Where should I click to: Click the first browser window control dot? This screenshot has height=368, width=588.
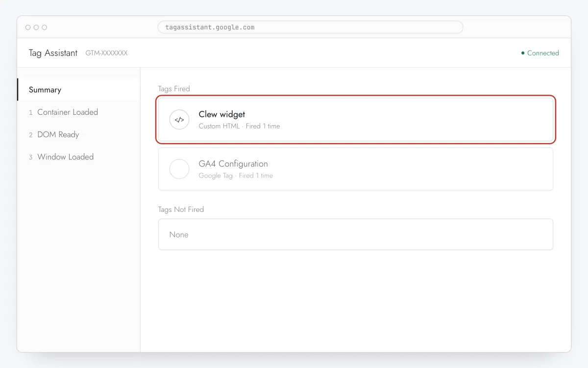click(x=28, y=27)
